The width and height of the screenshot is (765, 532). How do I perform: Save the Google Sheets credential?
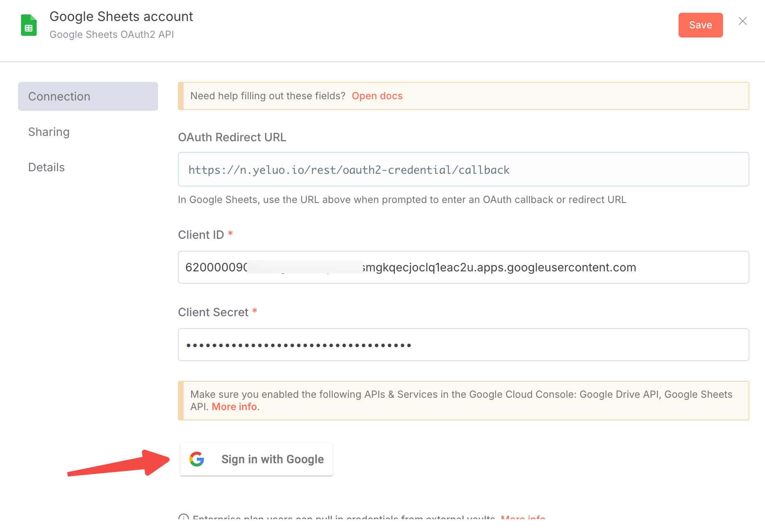click(700, 25)
